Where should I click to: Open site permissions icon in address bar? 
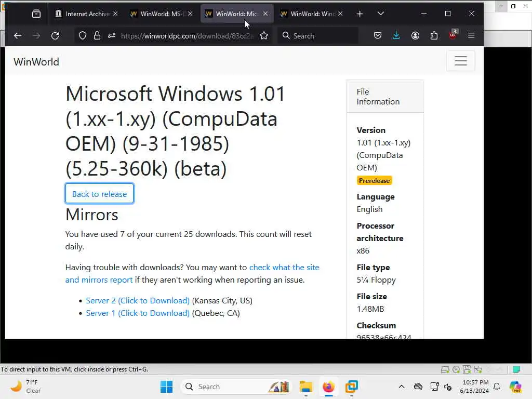click(112, 36)
